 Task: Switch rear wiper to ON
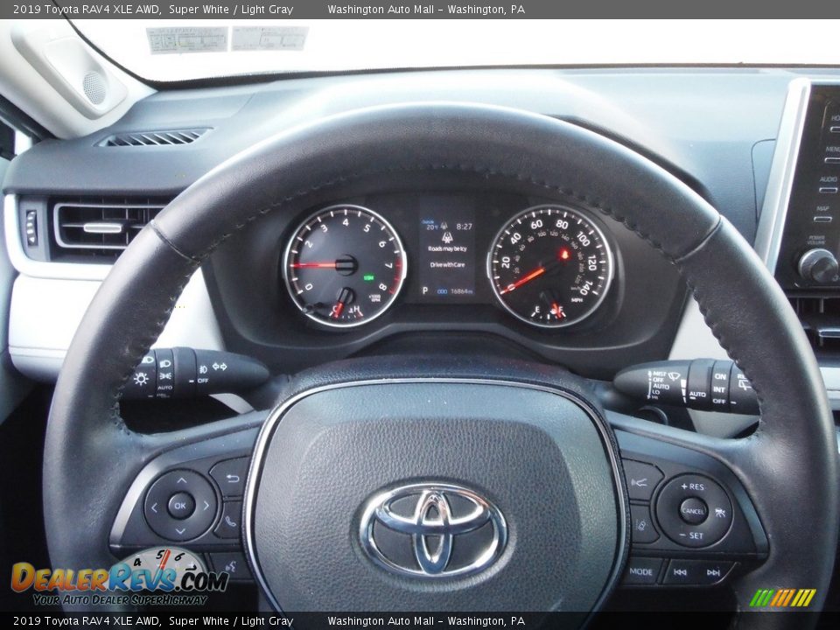[720, 376]
